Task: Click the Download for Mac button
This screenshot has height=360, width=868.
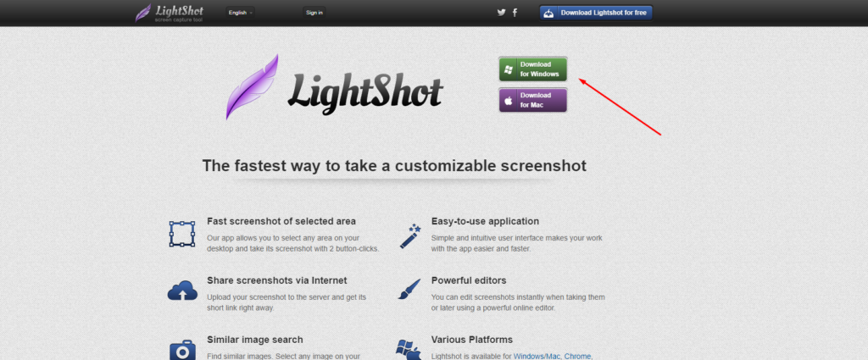Action: click(532, 100)
